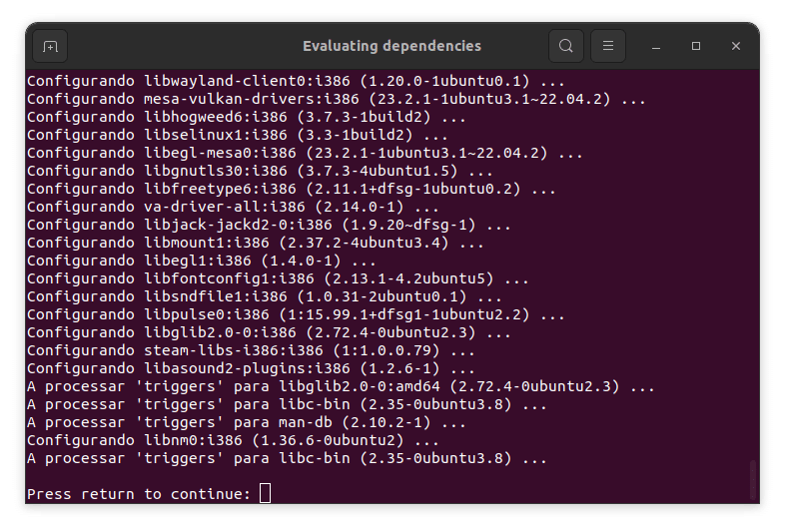Click the libglib2.0-0:amd64 triggers line
785x532 pixels.
[x=341, y=386]
